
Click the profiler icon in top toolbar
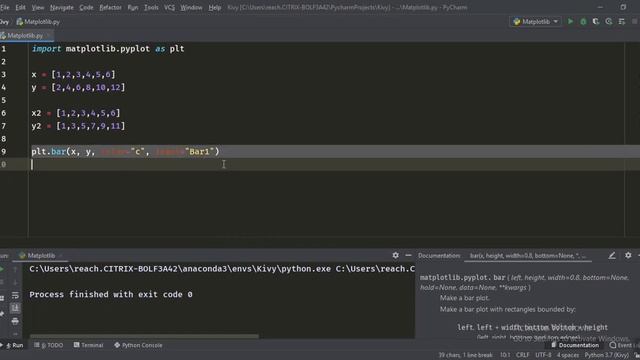coord(609,22)
